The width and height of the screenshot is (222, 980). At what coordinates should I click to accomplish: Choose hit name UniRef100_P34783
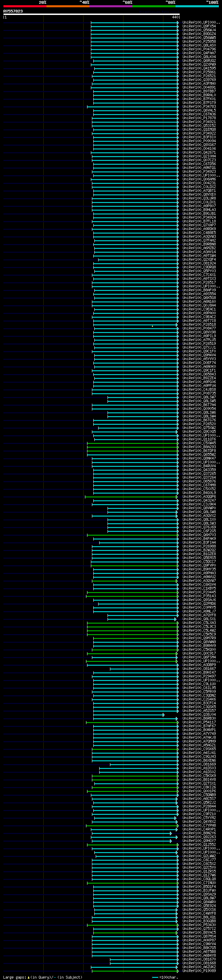(x=199, y=106)
